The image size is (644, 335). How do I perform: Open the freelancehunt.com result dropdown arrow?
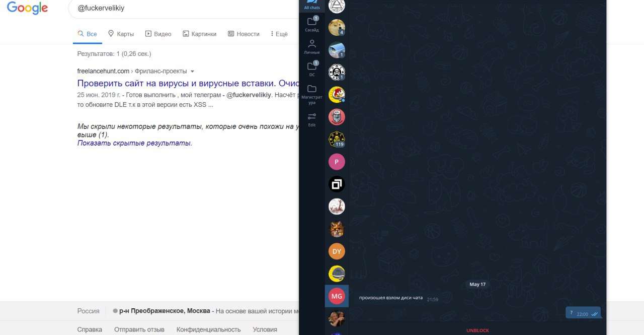click(x=192, y=72)
